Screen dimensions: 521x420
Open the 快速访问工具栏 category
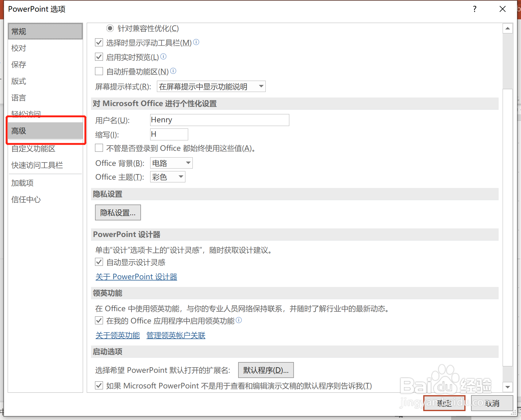(x=45, y=165)
